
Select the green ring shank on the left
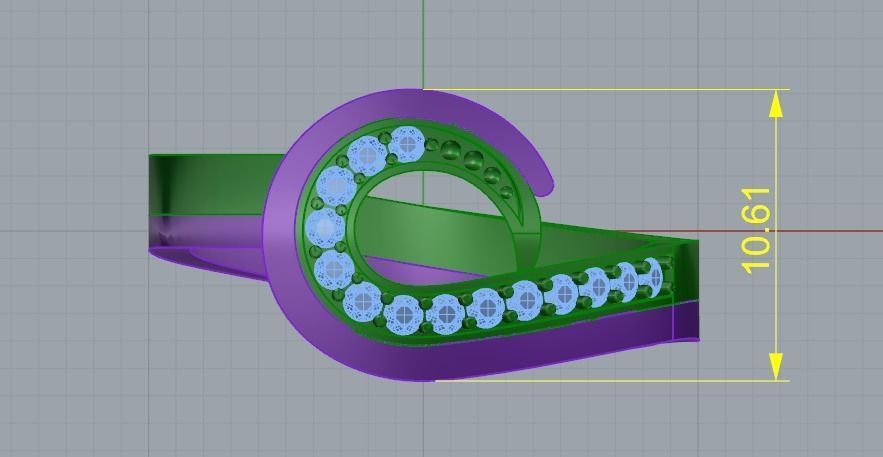[216, 185]
